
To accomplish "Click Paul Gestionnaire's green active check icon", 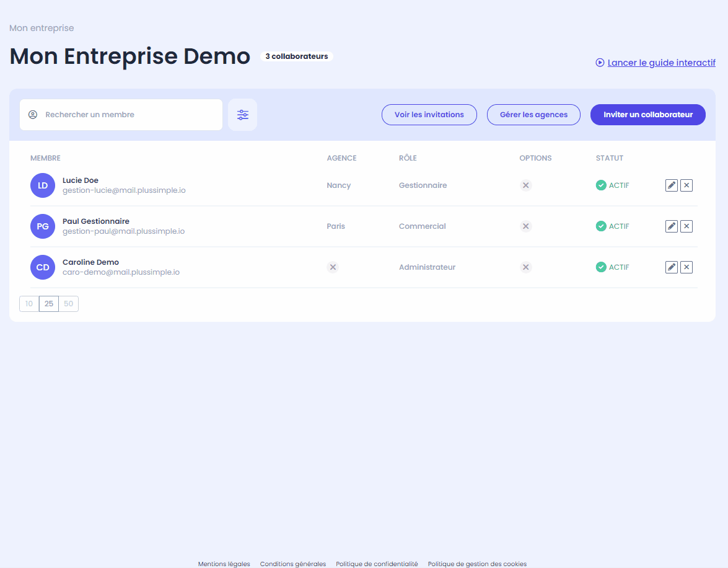I will point(601,226).
